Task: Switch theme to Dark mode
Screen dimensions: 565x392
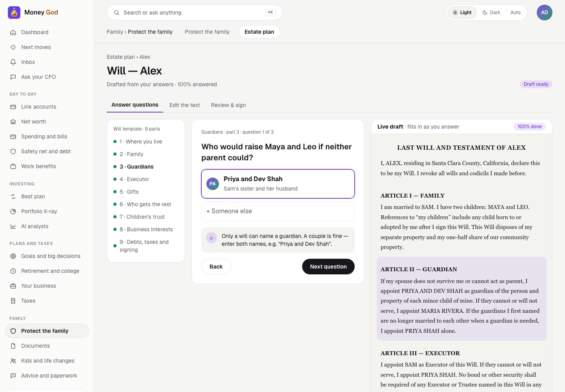Action: pos(491,13)
